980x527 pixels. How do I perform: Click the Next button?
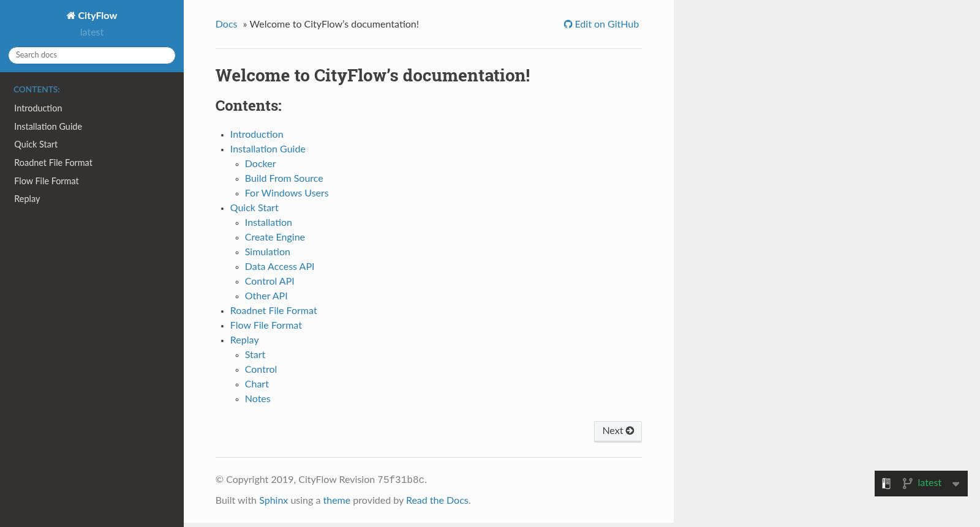pos(618,431)
